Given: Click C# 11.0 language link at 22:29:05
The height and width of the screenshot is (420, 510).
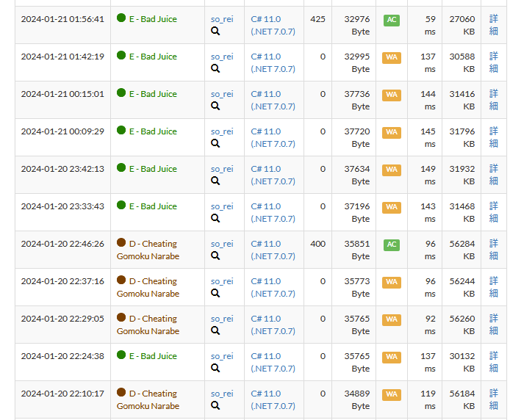Looking at the screenshot, I should coord(273,325).
